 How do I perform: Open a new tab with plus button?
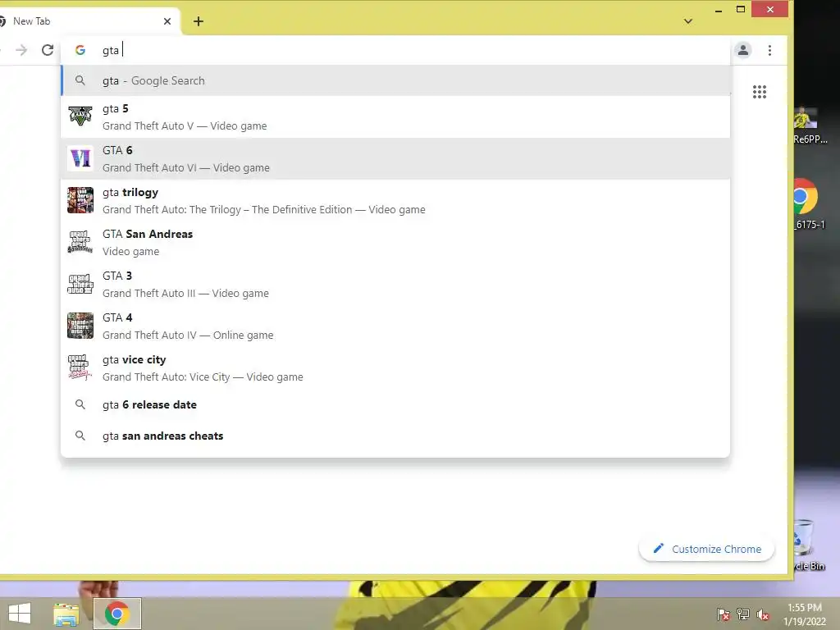click(199, 21)
